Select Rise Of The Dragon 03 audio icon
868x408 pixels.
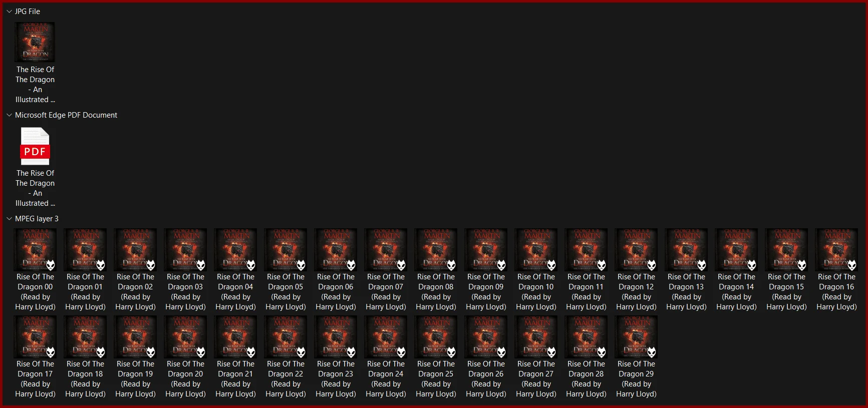tap(185, 250)
